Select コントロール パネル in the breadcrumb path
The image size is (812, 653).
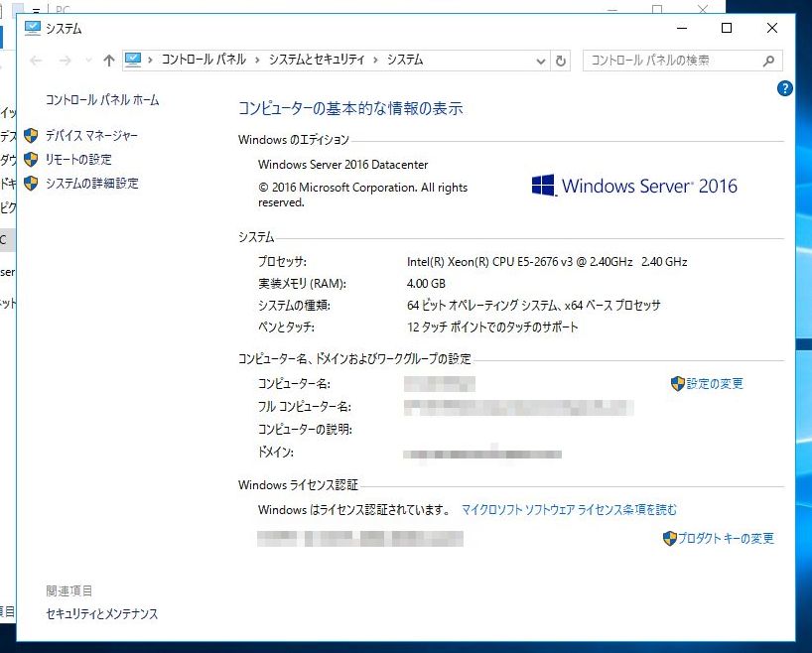(x=203, y=61)
